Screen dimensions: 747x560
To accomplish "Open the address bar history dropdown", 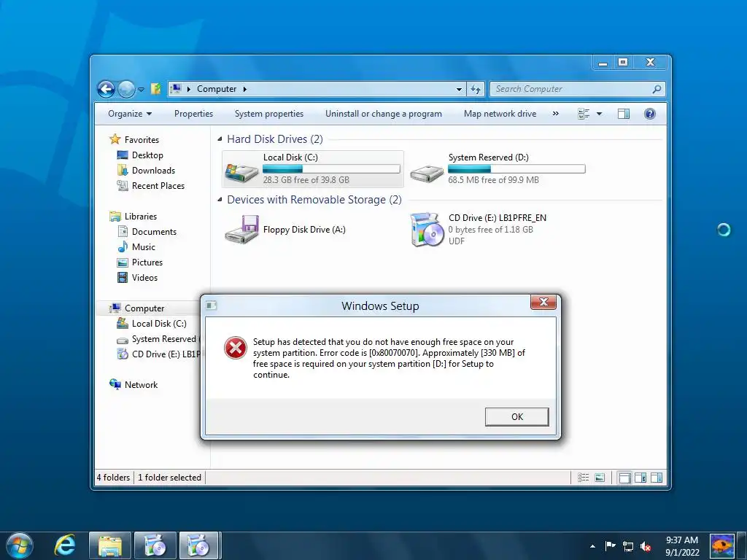I will [x=459, y=89].
